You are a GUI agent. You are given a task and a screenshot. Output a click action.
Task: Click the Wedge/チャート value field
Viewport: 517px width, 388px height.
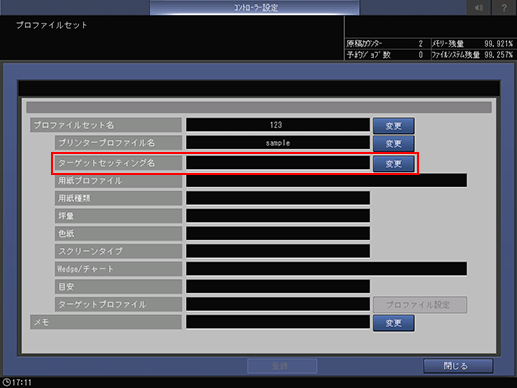tap(326, 269)
